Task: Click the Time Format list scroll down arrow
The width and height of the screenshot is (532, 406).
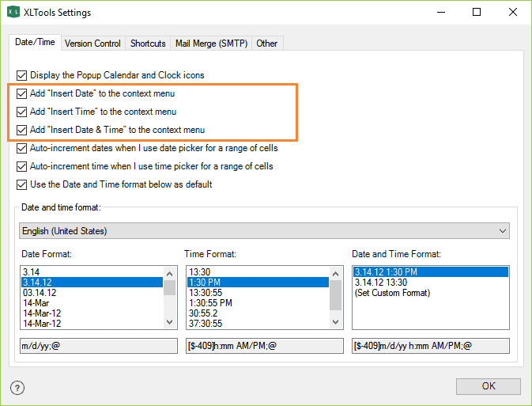Action: pyautogui.click(x=336, y=322)
